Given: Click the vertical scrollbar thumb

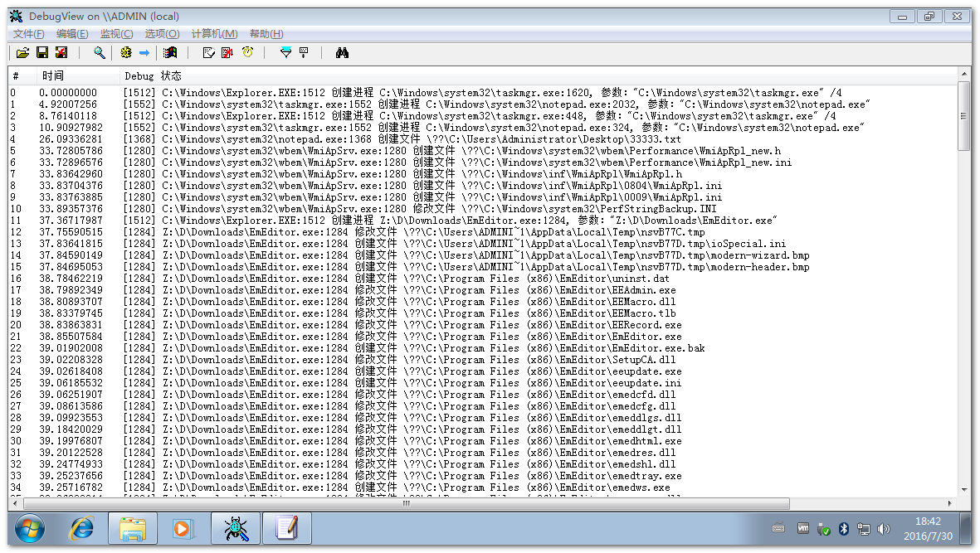Looking at the screenshot, I should point(964,116).
